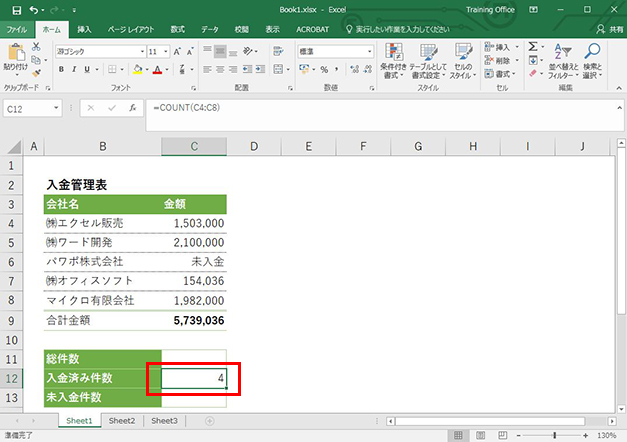Add a new sheet with plus button
Screen dimensions: 627x442
209,421
